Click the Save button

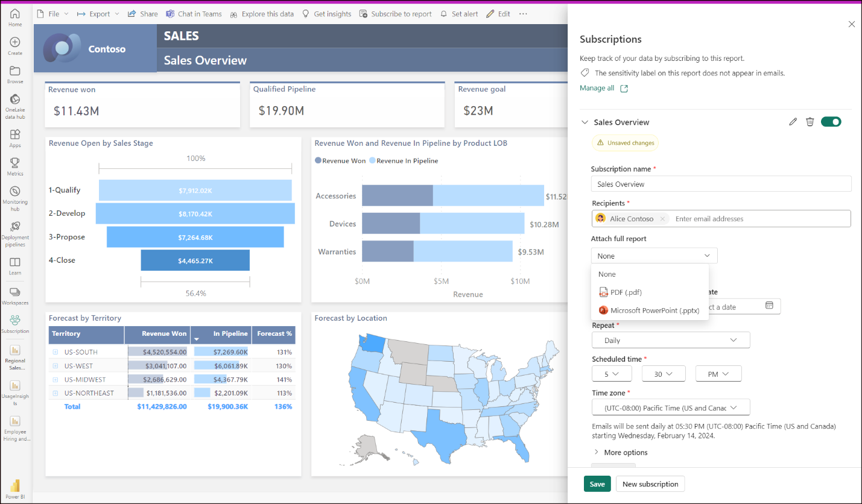coord(597,484)
